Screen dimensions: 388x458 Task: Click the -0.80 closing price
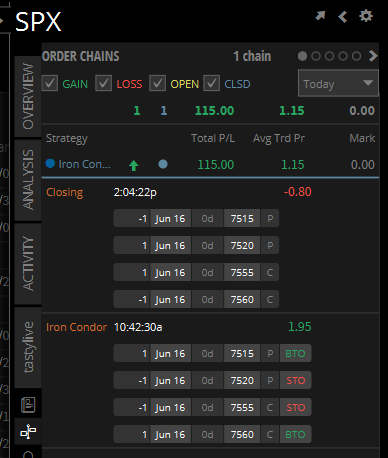pyautogui.click(x=298, y=192)
